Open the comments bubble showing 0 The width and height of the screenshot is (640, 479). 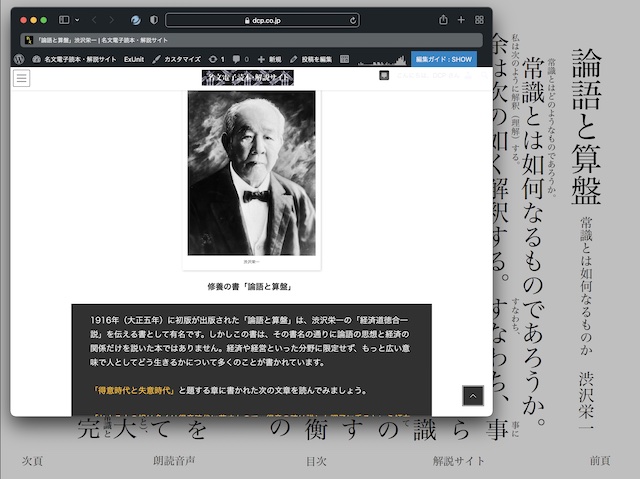click(241, 59)
